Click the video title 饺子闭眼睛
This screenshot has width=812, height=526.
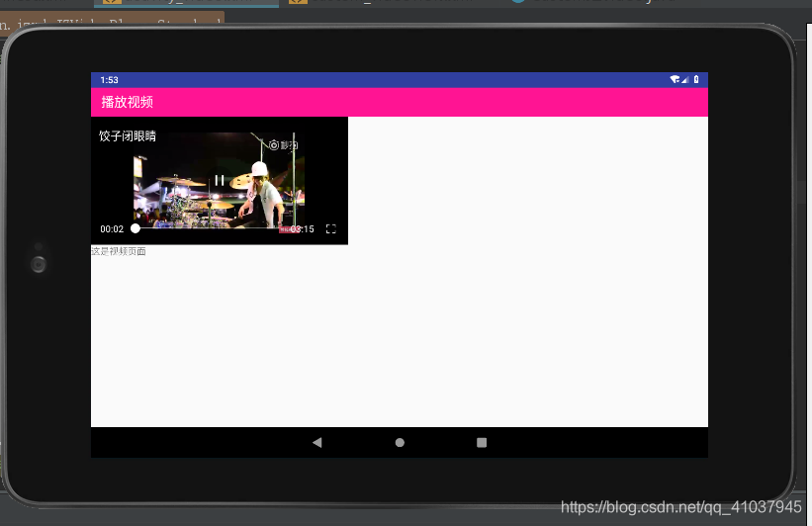128,136
